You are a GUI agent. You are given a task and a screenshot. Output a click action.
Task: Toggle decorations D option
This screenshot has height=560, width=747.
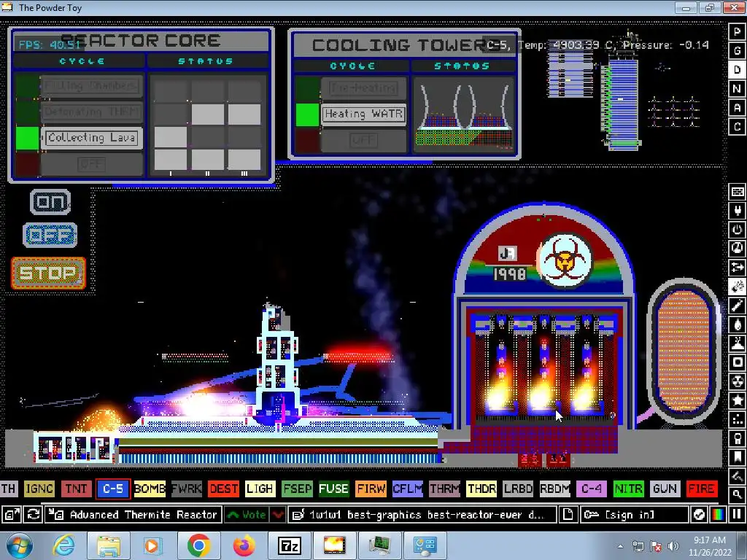pyautogui.click(x=737, y=69)
